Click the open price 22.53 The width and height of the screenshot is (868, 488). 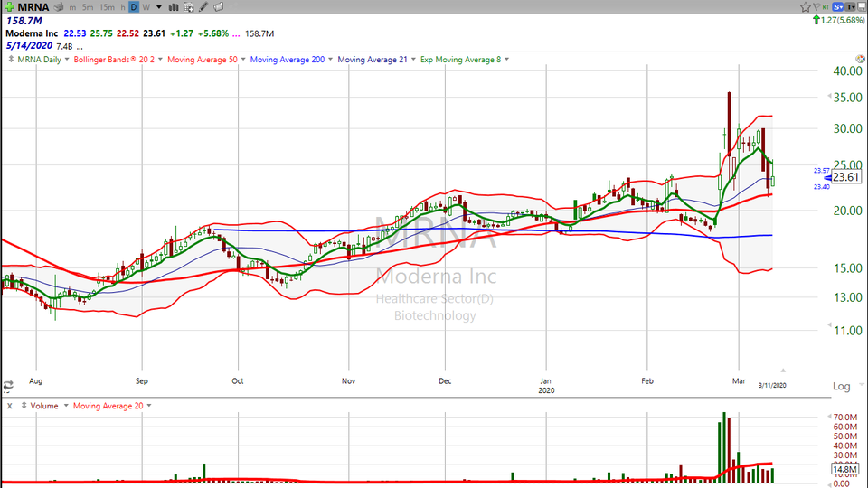tap(75, 33)
